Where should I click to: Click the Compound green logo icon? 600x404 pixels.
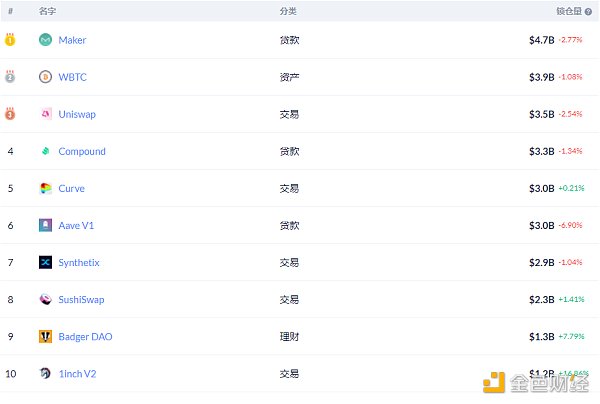(x=46, y=151)
